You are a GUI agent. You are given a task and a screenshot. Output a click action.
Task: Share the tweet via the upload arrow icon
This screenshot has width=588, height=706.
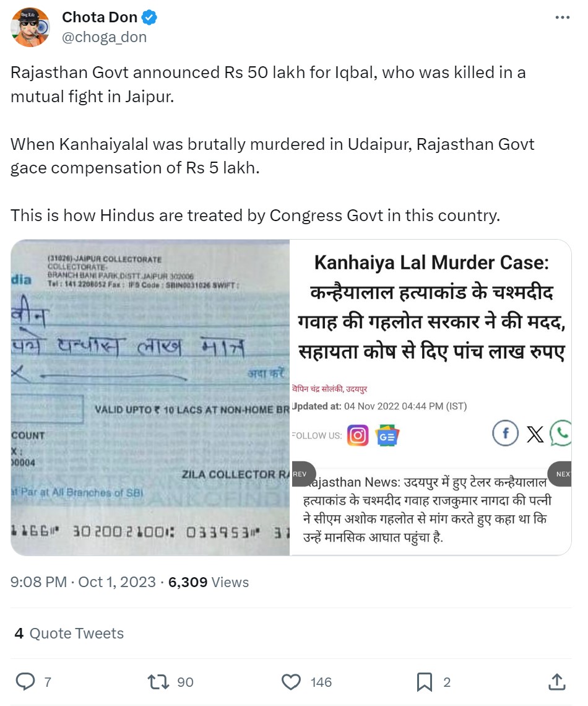[556, 682]
